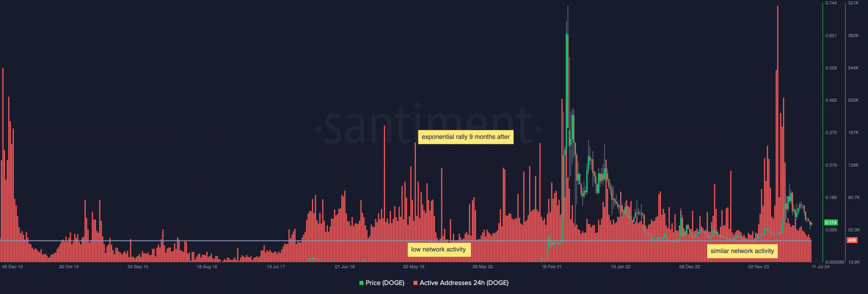The height and width of the screenshot is (294, 868).
Task: Click the 0.279 price axis value
Action: pyautogui.click(x=831, y=165)
